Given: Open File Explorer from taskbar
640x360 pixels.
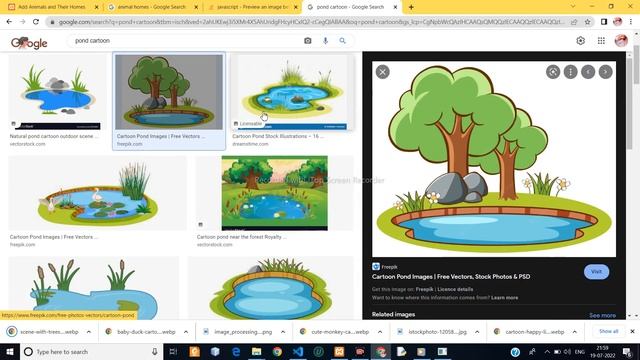Looking at the screenshot, I should pos(256,352).
